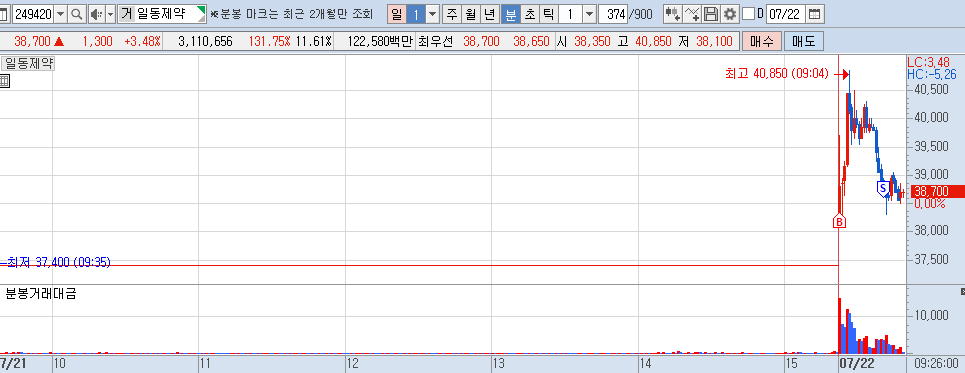The image size is (965, 373).
Task: Switch chart to minute (분) period
Action: 510,14
